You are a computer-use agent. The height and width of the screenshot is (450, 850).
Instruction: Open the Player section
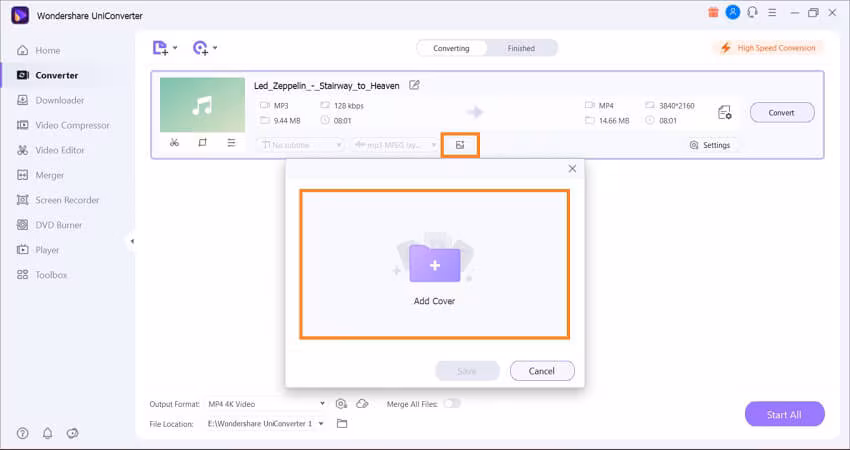(38, 250)
